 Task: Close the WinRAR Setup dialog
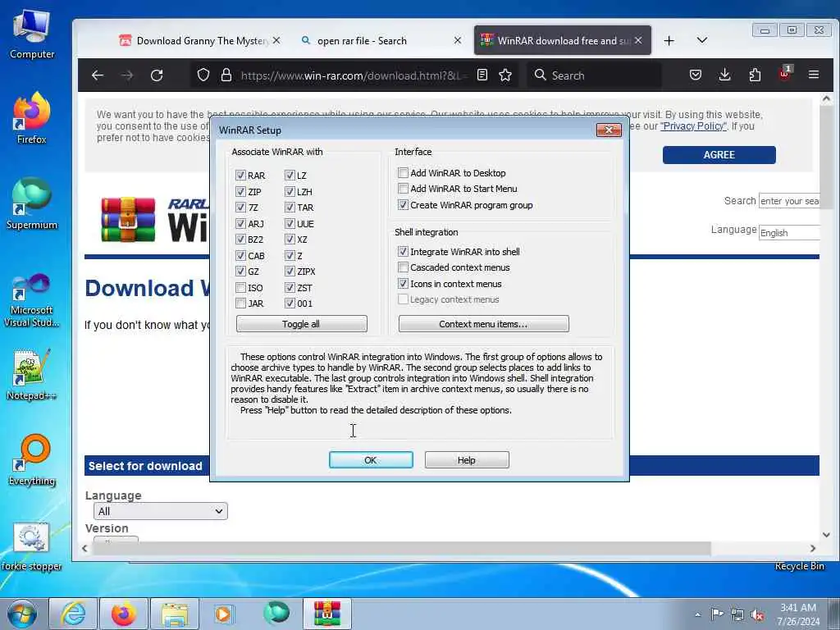point(609,130)
